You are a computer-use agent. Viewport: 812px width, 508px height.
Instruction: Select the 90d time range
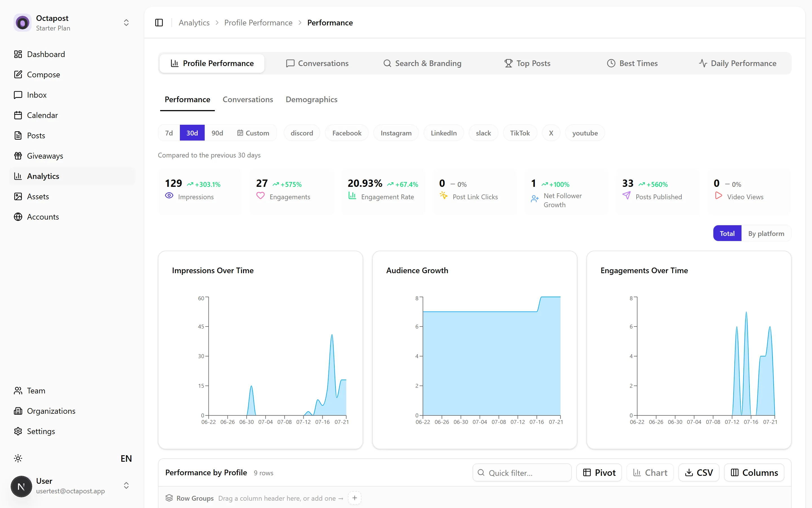coord(217,133)
